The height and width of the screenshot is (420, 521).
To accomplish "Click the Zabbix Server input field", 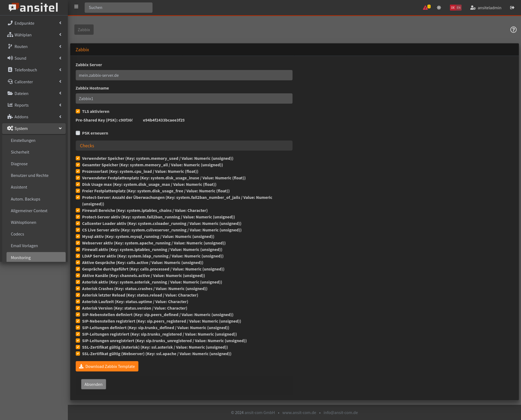I will coord(184,75).
